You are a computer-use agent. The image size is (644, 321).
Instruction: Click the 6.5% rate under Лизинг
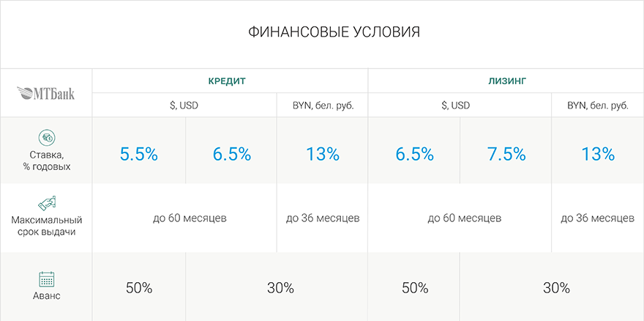(414, 154)
